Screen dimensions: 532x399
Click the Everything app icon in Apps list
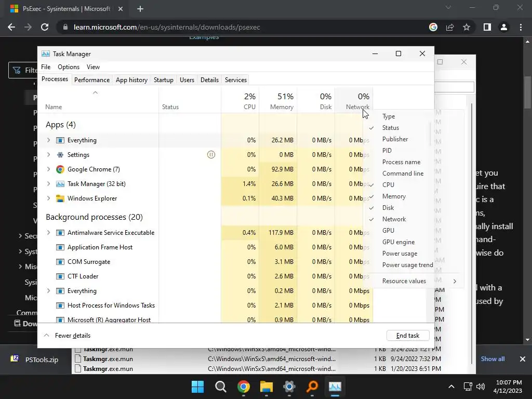(x=60, y=140)
